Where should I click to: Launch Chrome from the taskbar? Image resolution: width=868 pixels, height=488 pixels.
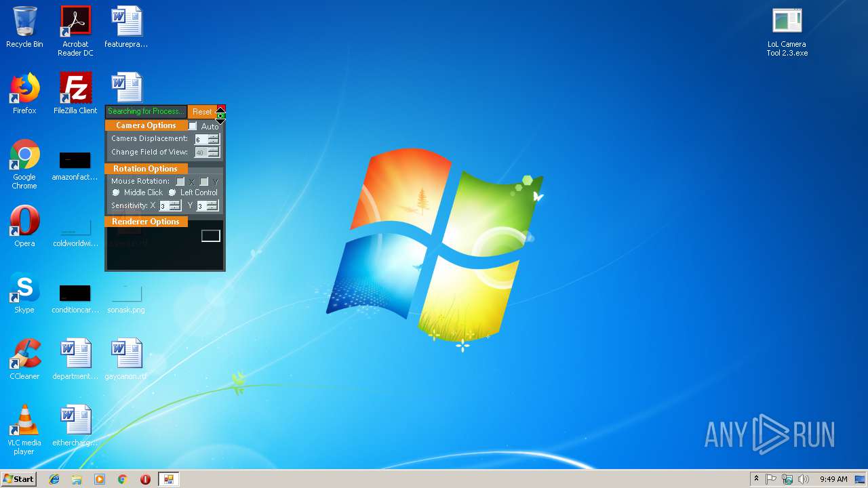pyautogui.click(x=122, y=479)
